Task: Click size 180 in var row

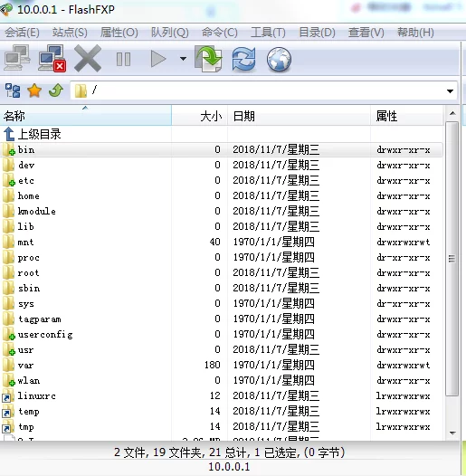Action: click(x=213, y=365)
